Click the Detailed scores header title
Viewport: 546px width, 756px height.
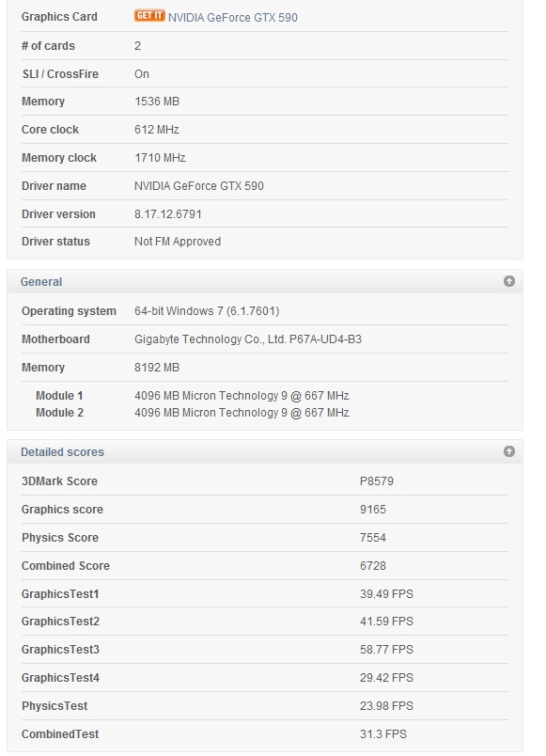(62, 452)
